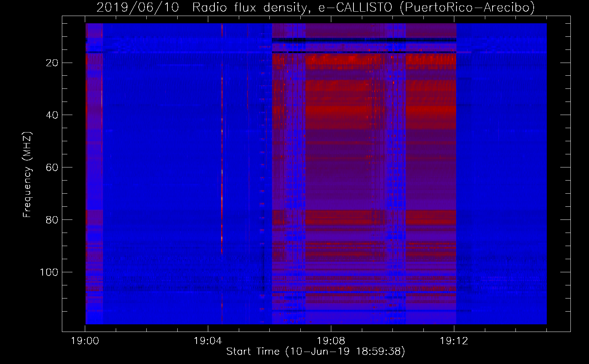Click the 19:08 time tick label
The width and height of the screenshot is (589, 364).
(x=331, y=341)
